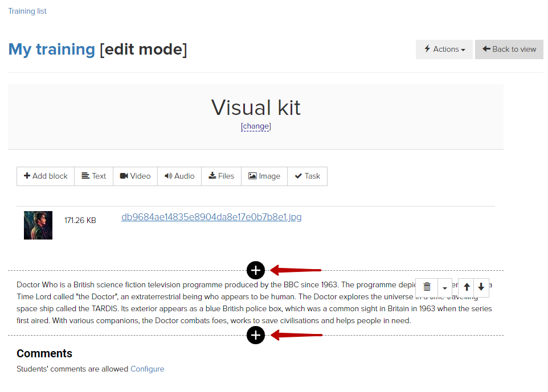Image resolution: width=548 pixels, height=392 pixels.
Task: Click the plus circle above Comments section
Action: tap(255, 335)
